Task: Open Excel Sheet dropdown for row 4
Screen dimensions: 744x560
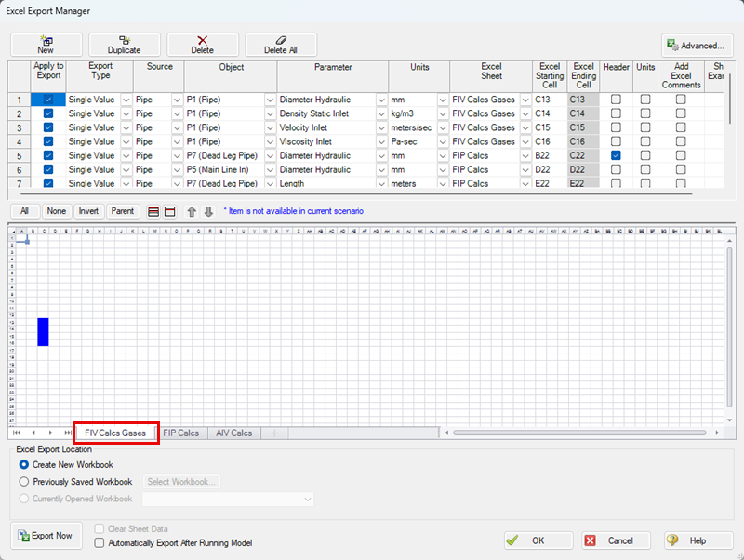Action: click(523, 141)
